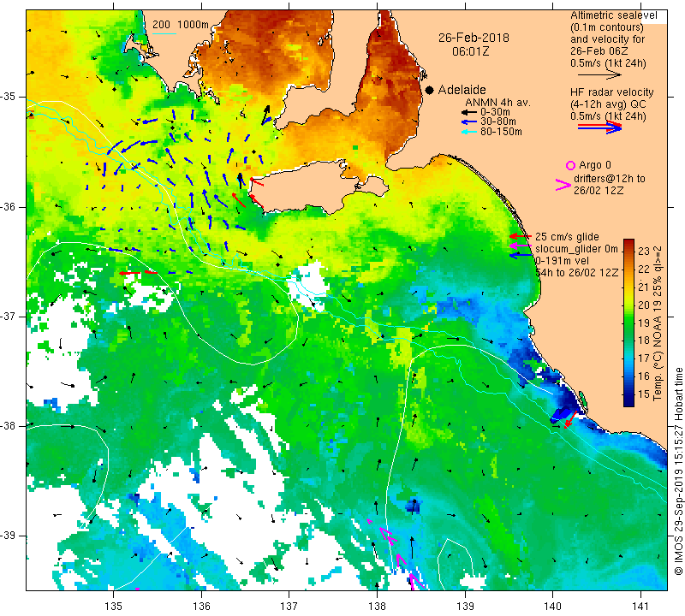Click the Adelaide label text
The height and width of the screenshot is (616, 685).
pyautogui.click(x=462, y=90)
